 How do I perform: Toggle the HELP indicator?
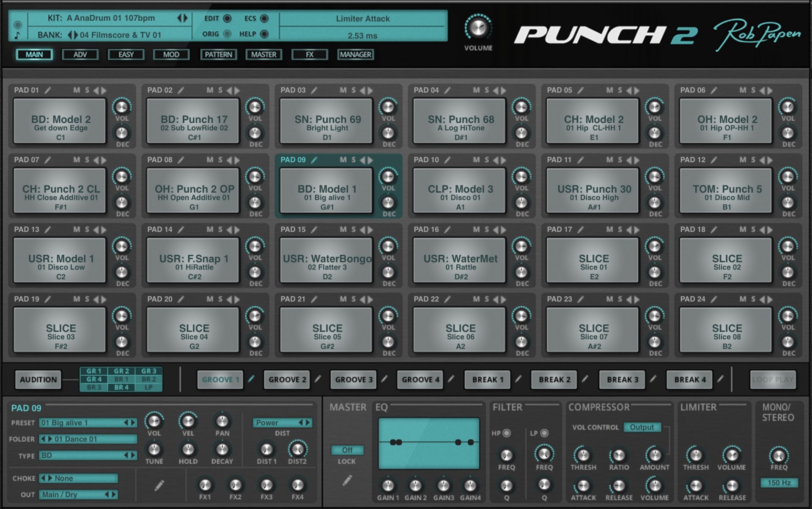[x=264, y=34]
